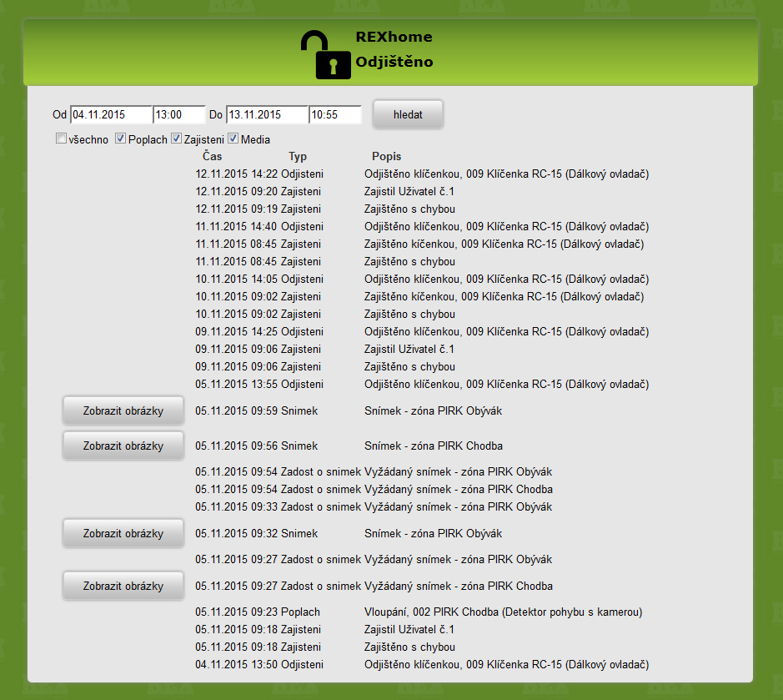
Task: Focus the Do date field 13.11.2015
Action: (266, 114)
